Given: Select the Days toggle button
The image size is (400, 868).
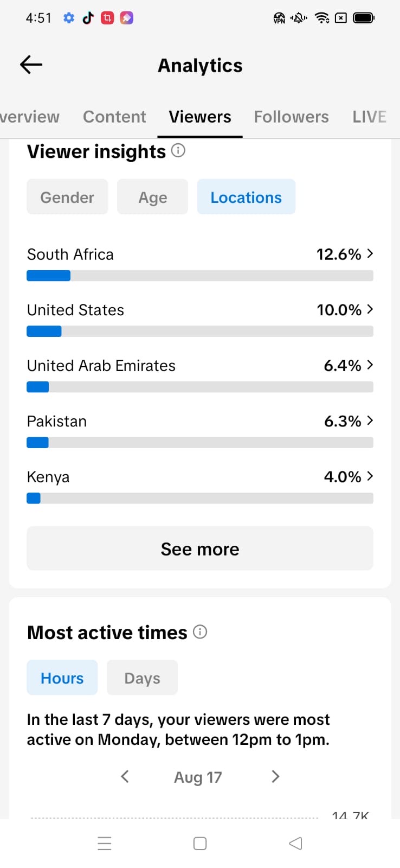Looking at the screenshot, I should [142, 678].
